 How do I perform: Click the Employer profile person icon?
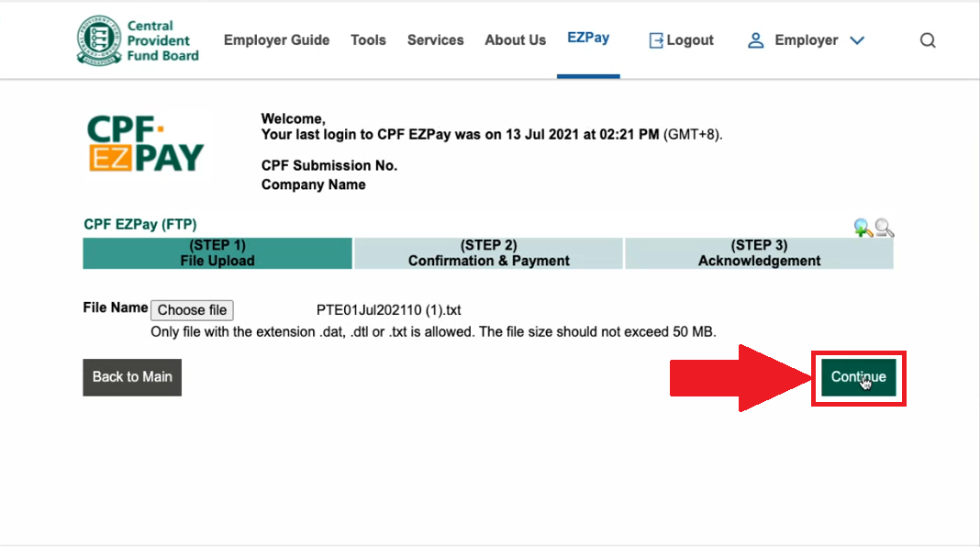(x=755, y=40)
